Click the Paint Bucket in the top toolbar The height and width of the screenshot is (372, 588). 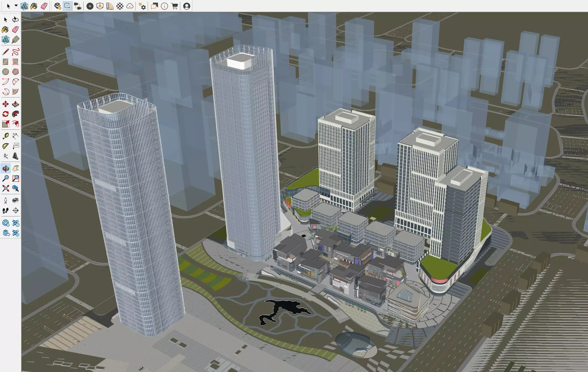click(x=34, y=6)
